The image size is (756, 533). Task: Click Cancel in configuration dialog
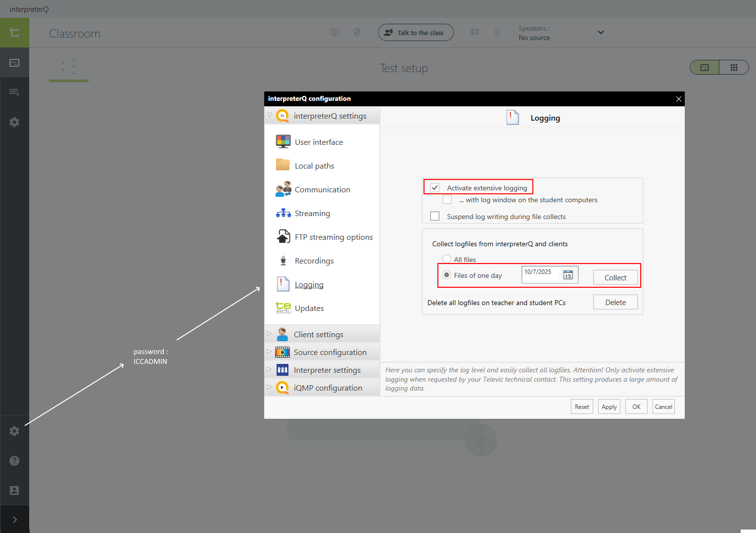tap(663, 406)
